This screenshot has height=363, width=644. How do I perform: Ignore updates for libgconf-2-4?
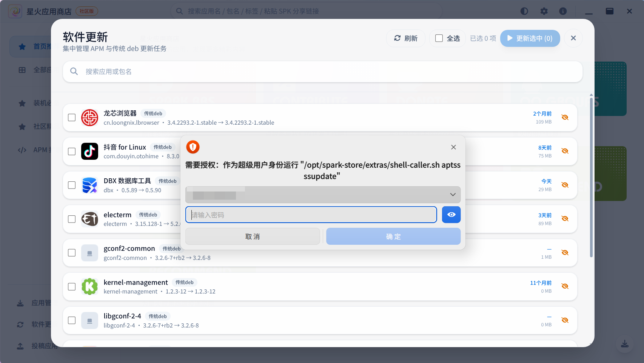point(565,320)
